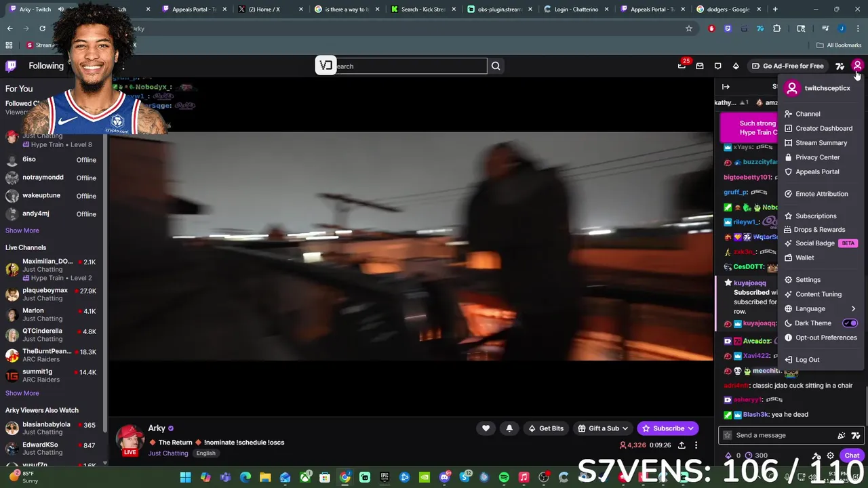Toggle the Dark Theme switch
Image resolution: width=868 pixels, height=488 pixels.
pos(850,323)
